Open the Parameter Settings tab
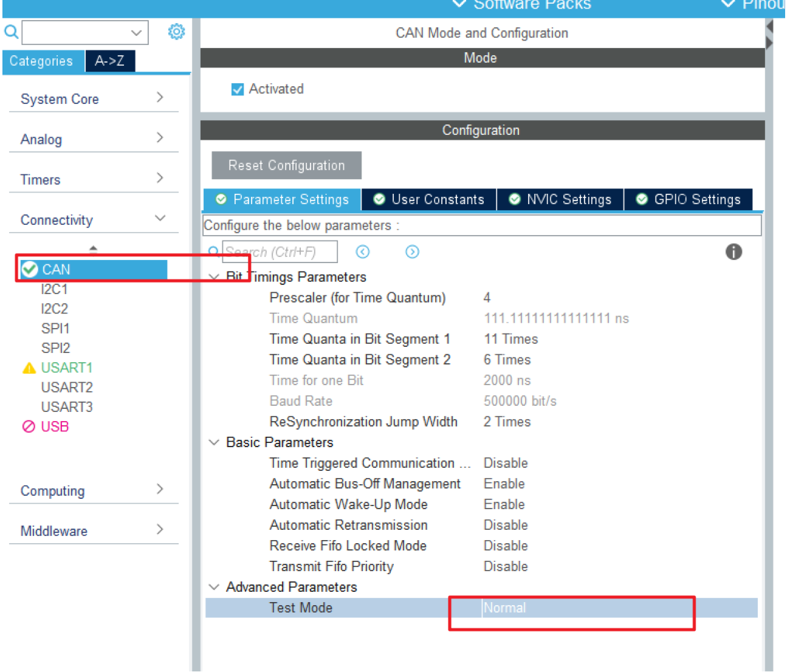The width and height of the screenshot is (790, 672). (x=282, y=199)
